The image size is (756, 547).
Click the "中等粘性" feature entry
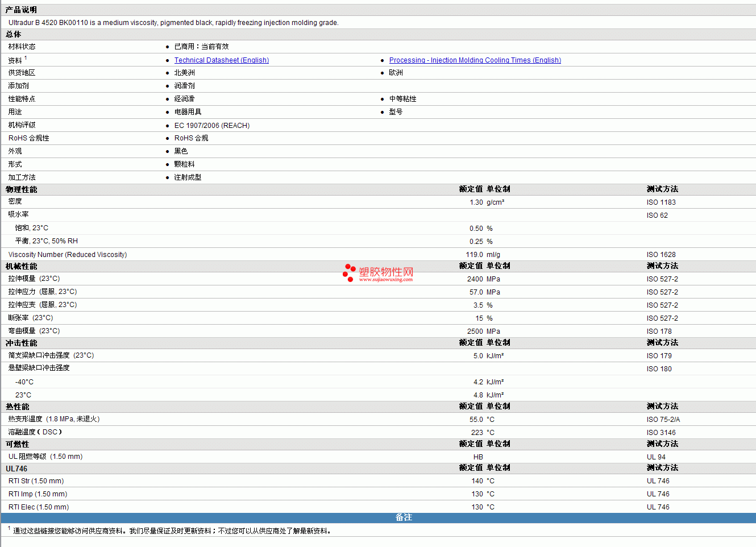pos(403,99)
